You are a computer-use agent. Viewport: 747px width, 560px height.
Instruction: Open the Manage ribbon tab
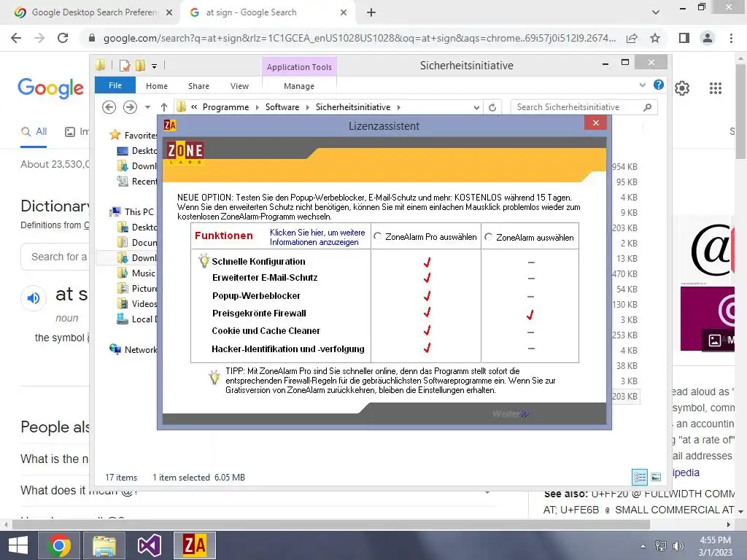[x=299, y=86]
